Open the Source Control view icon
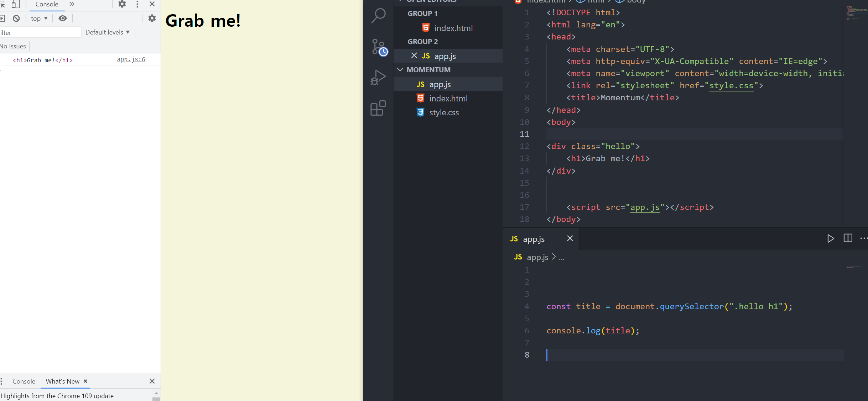The image size is (868, 401). 378,47
